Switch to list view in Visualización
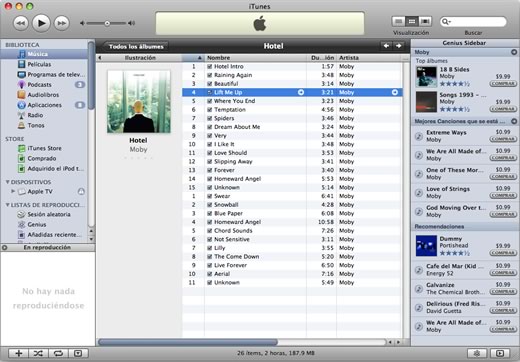 [398, 22]
